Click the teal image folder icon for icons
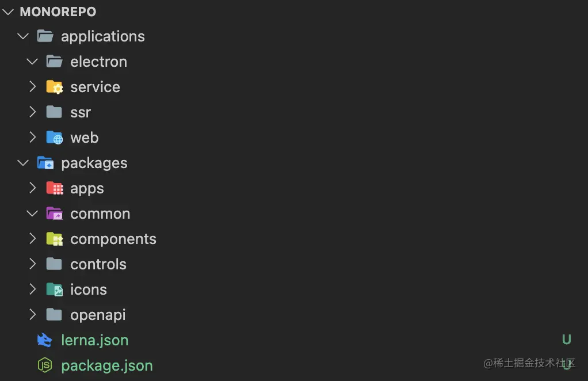This screenshot has width=588, height=381. click(x=55, y=289)
